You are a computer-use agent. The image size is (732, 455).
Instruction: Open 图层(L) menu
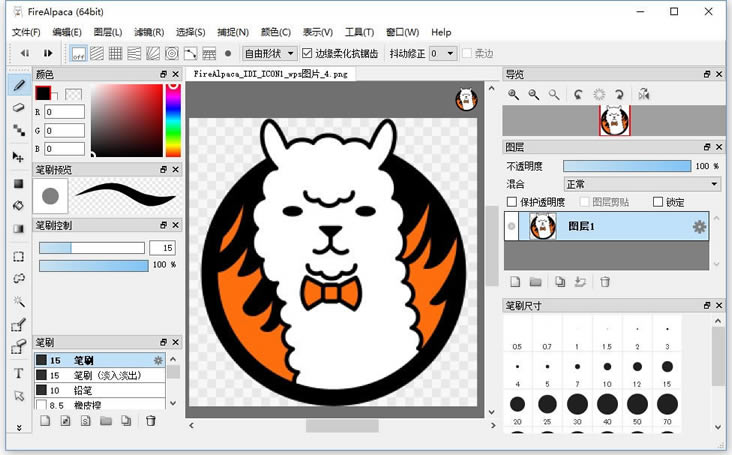point(108,32)
